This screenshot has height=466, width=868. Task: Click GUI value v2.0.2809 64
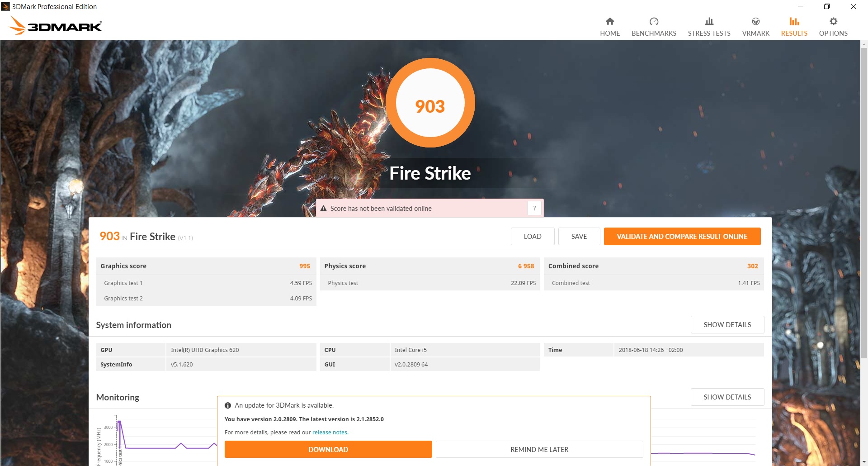click(411, 364)
